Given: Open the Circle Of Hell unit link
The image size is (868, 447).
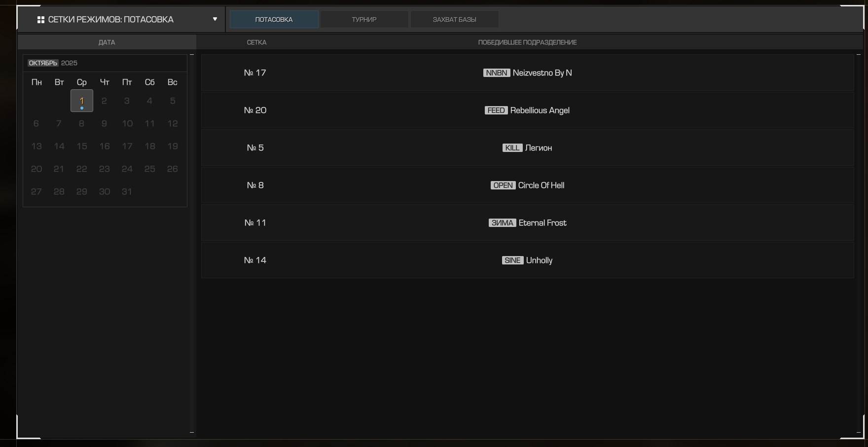Looking at the screenshot, I should (541, 186).
